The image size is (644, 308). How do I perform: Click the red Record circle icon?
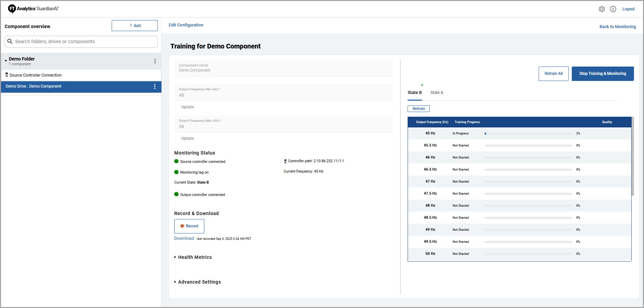click(182, 226)
